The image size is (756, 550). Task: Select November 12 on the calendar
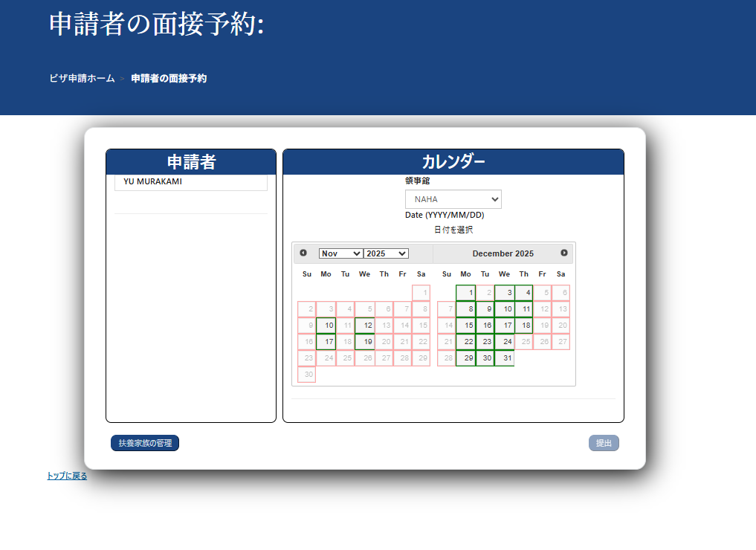coord(365,326)
